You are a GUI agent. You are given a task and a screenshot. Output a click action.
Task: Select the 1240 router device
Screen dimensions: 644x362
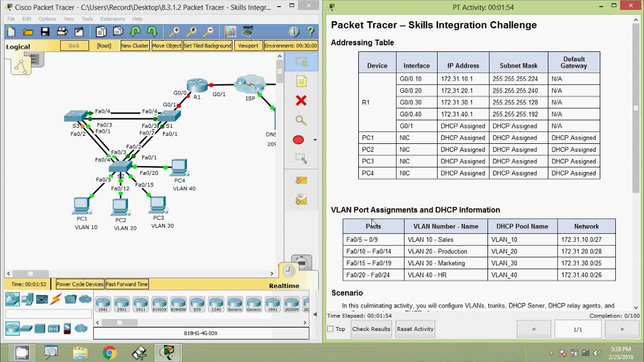click(216, 304)
